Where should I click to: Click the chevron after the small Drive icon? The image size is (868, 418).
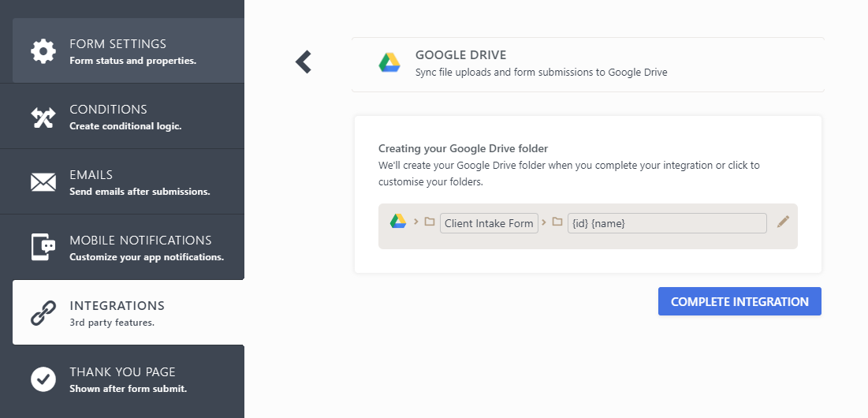click(416, 222)
